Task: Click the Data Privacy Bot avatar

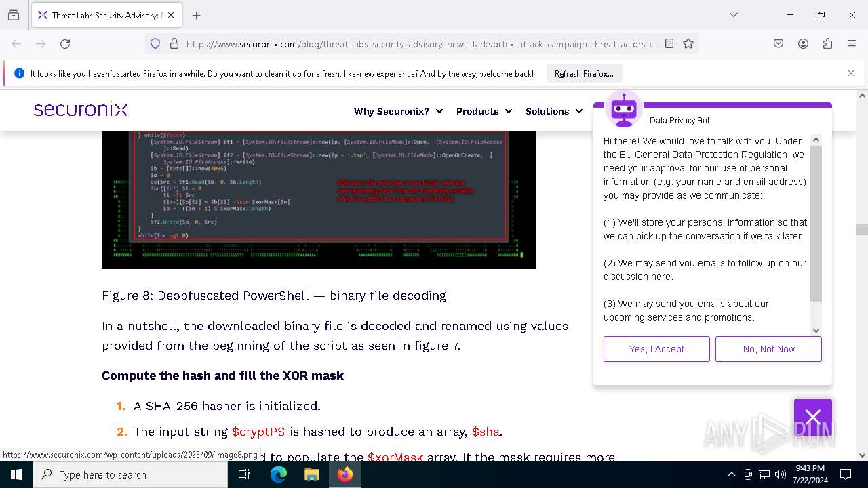Action: (623, 109)
